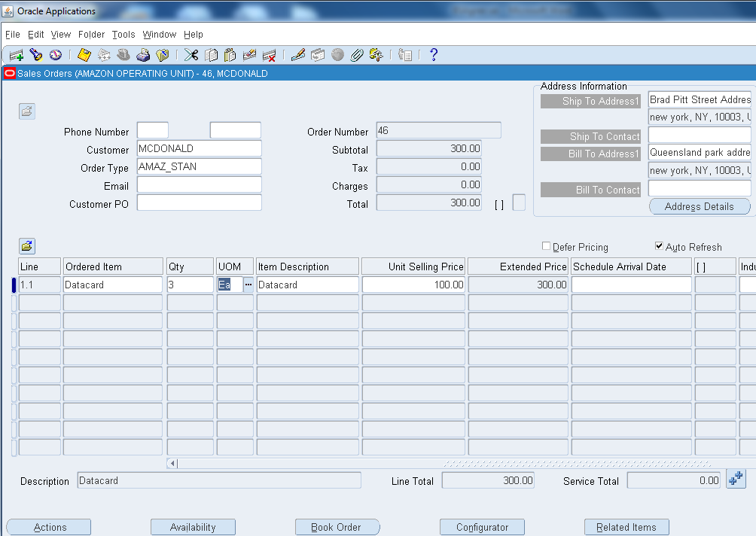Click the Extended Price column header
The height and width of the screenshot is (536, 756).
[518, 266]
